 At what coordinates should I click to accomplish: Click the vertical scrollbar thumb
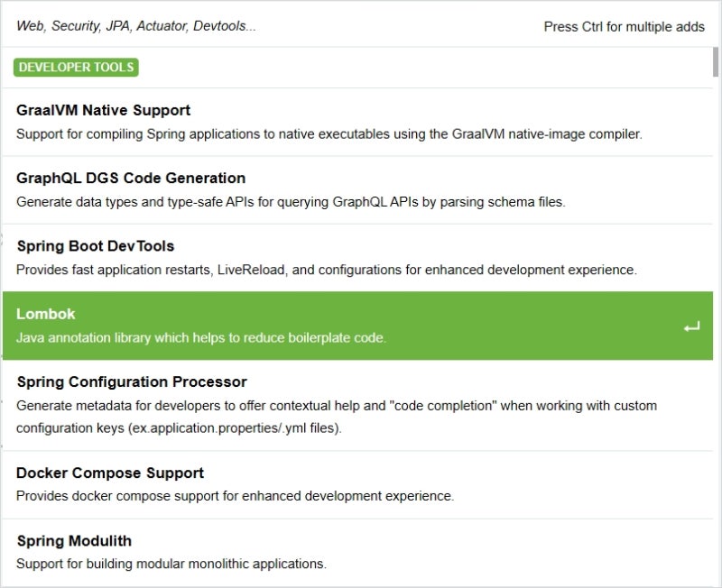(x=715, y=61)
